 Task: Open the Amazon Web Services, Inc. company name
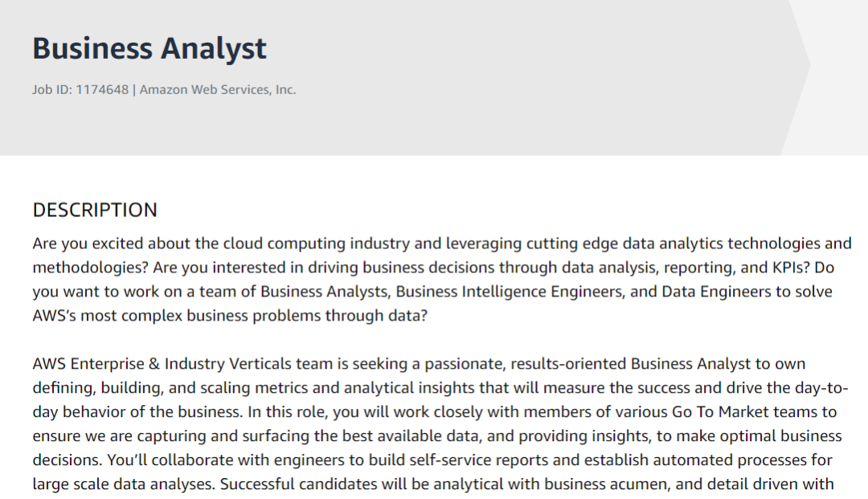[218, 90]
